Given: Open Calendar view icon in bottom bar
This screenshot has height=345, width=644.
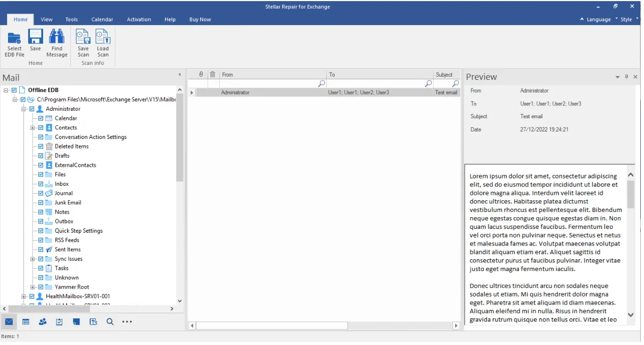Looking at the screenshot, I should pos(26,322).
